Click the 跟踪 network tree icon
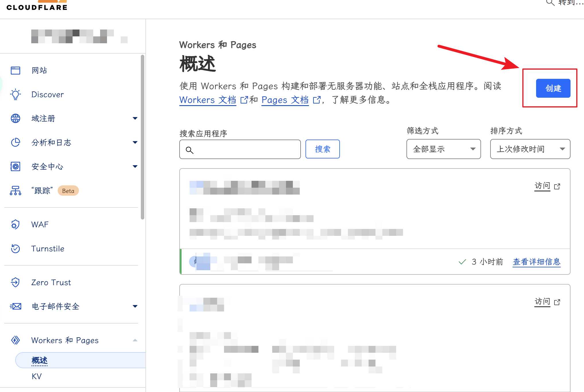 pyautogui.click(x=15, y=191)
